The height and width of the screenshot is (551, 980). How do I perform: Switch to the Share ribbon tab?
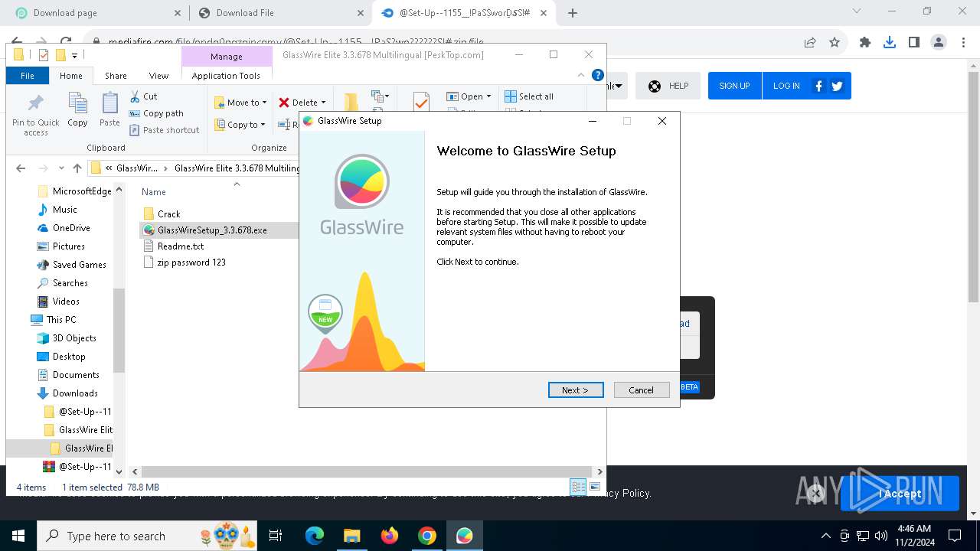[x=116, y=76]
